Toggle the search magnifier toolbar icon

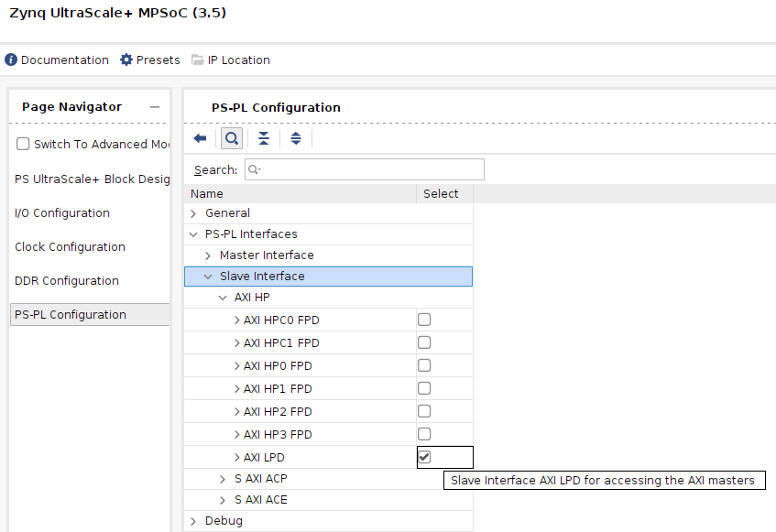coord(232,138)
